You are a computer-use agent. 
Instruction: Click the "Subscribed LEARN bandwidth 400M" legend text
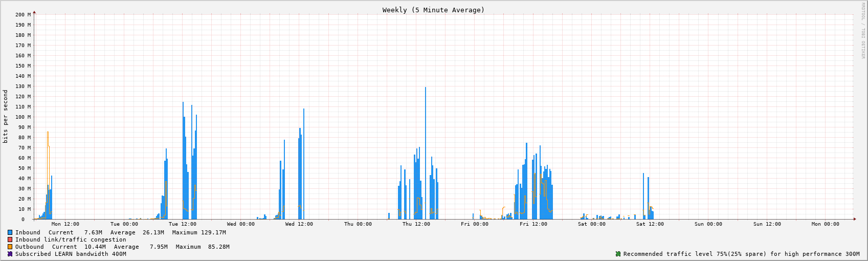(x=71, y=254)
